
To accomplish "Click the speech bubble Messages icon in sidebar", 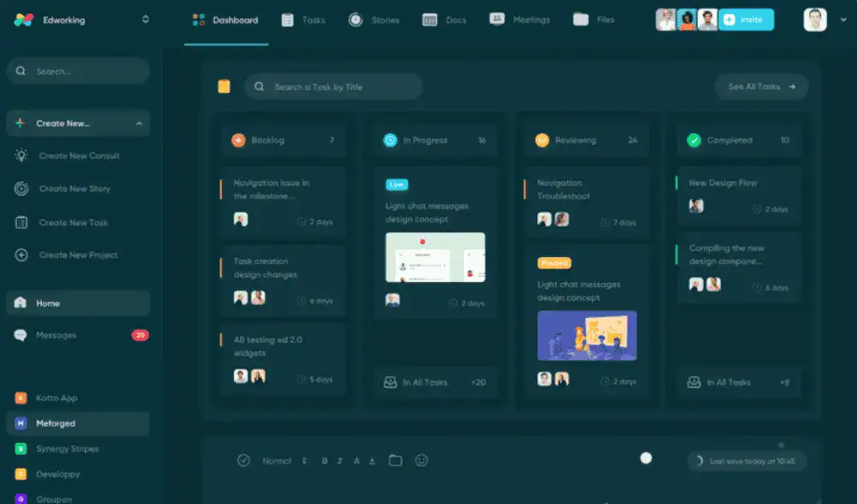I will tap(21, 335).
